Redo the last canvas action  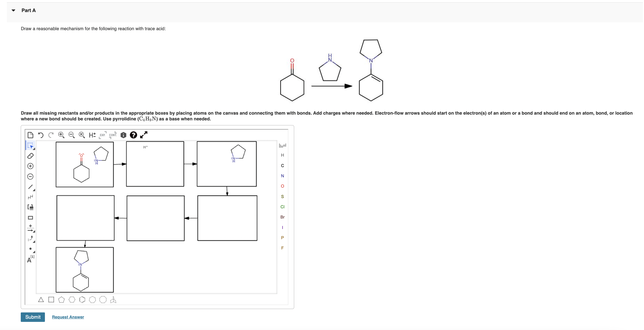tap(51, 135)
